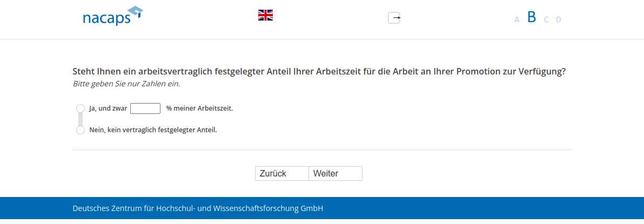Click the nacaps wordmark in the header
This screenshot has height=224, width=644.
[106, 19]
